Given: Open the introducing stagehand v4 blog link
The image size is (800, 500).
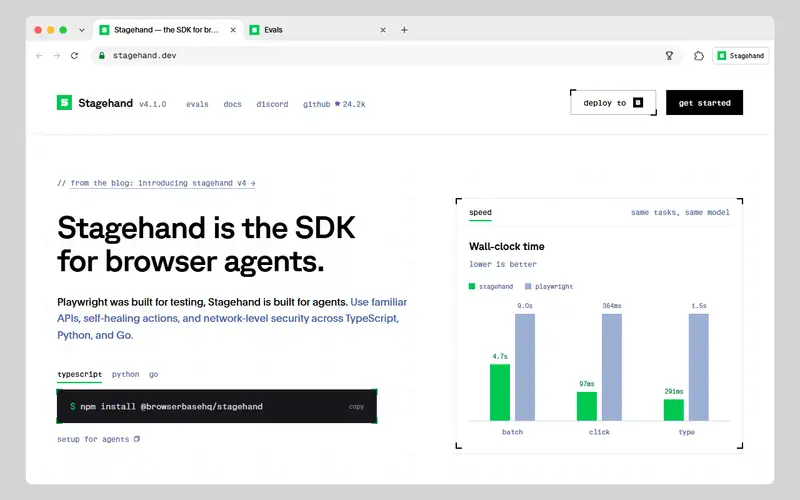Looking at the screenshot, I should pos(163,183).
